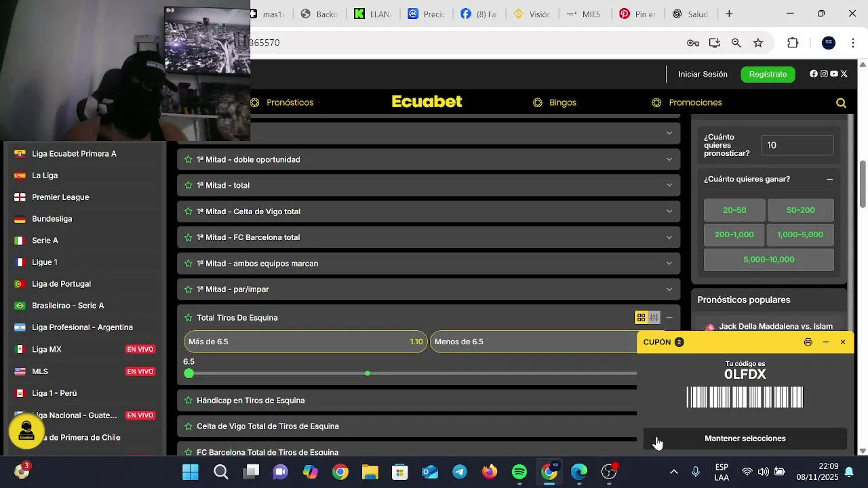
Task: Favorite 'Celta de Vigo Total de Tiros de Esquina' star
Action: tap(189, 426)
